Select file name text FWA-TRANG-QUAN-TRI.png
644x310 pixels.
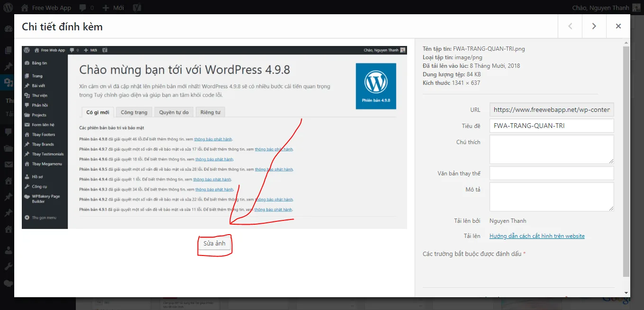pos(489,49)
